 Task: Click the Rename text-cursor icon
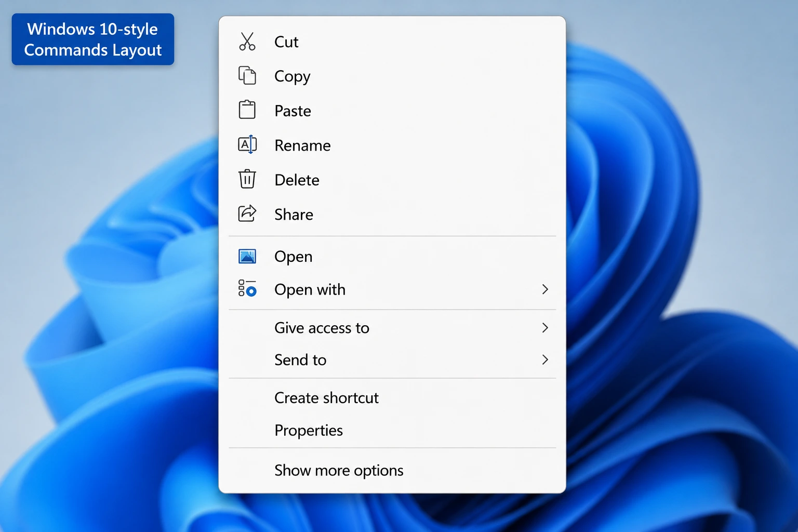coord(247,144)
